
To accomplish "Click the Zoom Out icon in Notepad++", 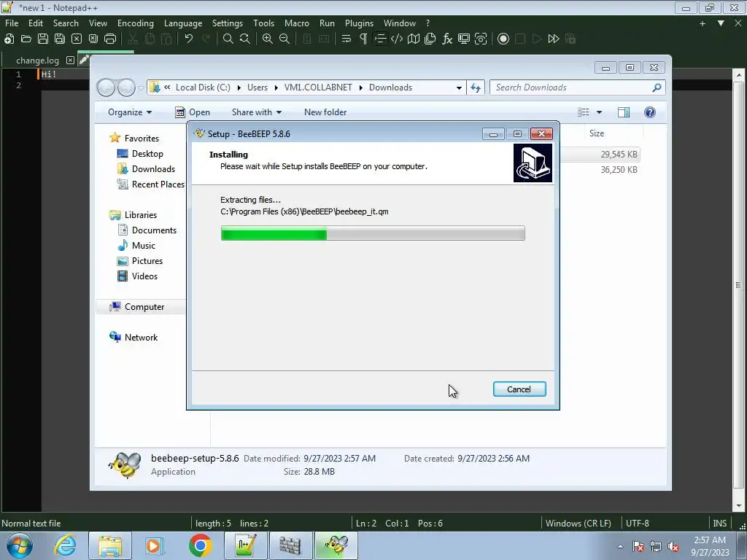I will coord(285,39).
